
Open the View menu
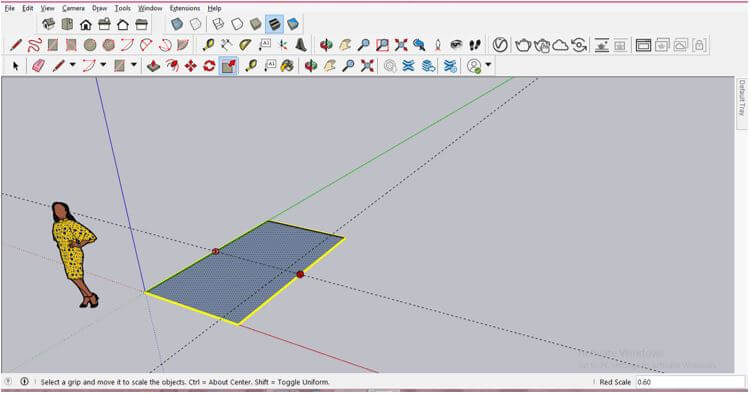[x=47, y=8]
